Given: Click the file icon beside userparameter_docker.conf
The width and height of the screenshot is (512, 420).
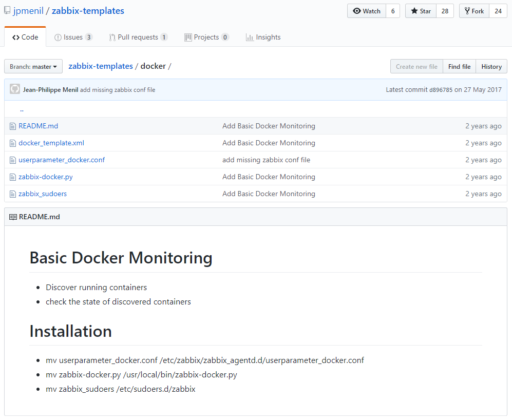Looking at the screenshot, I should [x=13, y=160].
